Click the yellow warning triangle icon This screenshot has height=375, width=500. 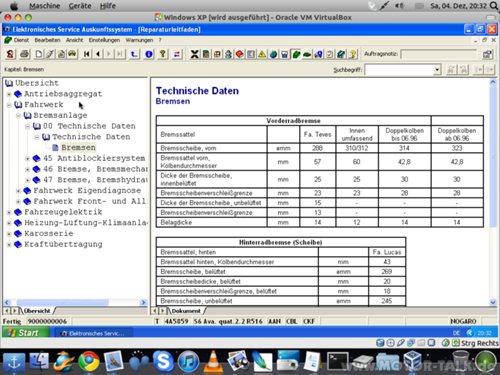pyautogui.click(x=262, y=54)
